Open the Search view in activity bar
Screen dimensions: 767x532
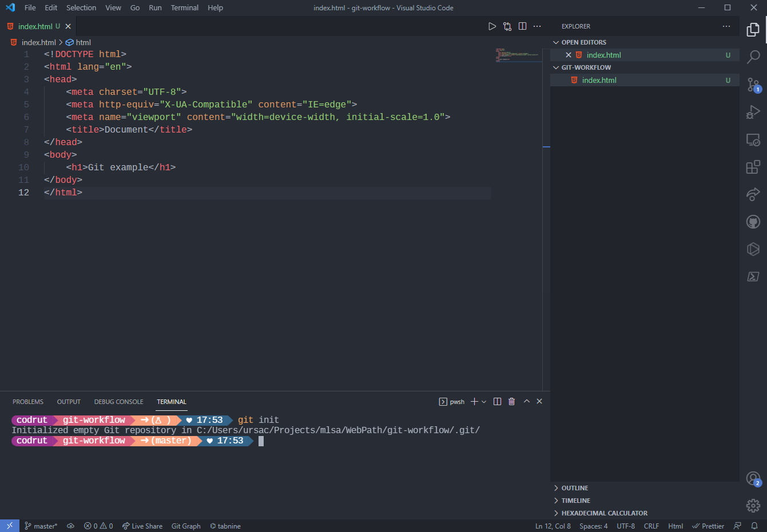pos(753,57)
